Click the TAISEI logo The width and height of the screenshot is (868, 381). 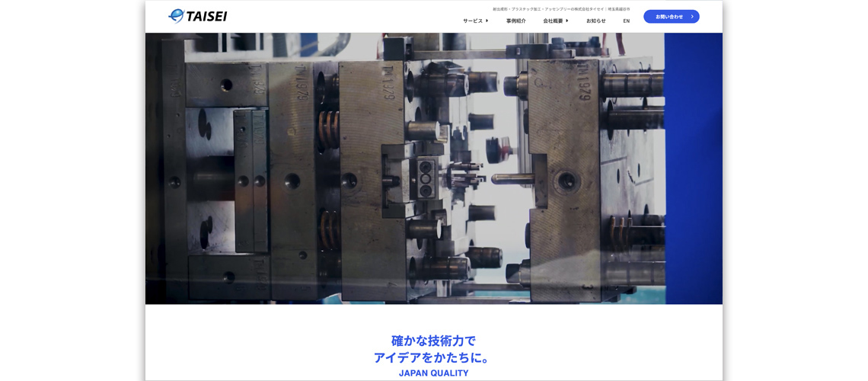point(198,16)
